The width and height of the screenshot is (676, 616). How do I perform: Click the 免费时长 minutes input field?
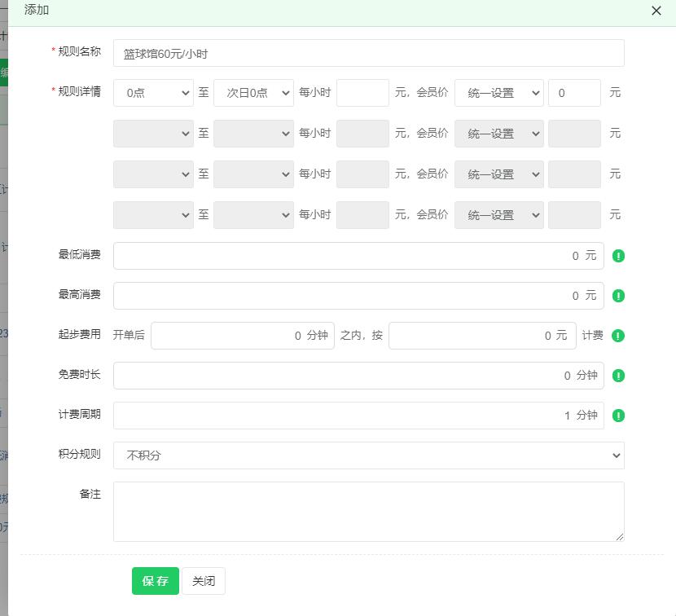[358, 375]
